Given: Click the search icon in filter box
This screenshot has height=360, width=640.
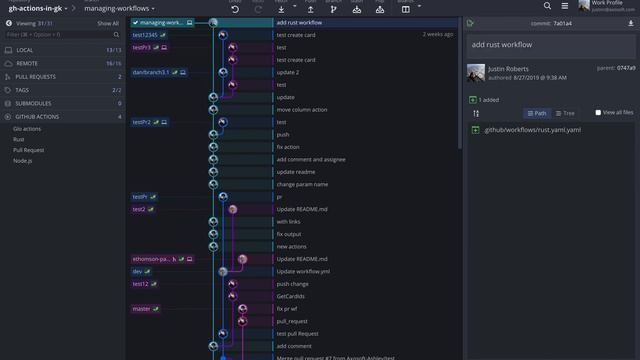Looking at the screenshot, I should tap(116, 35).
